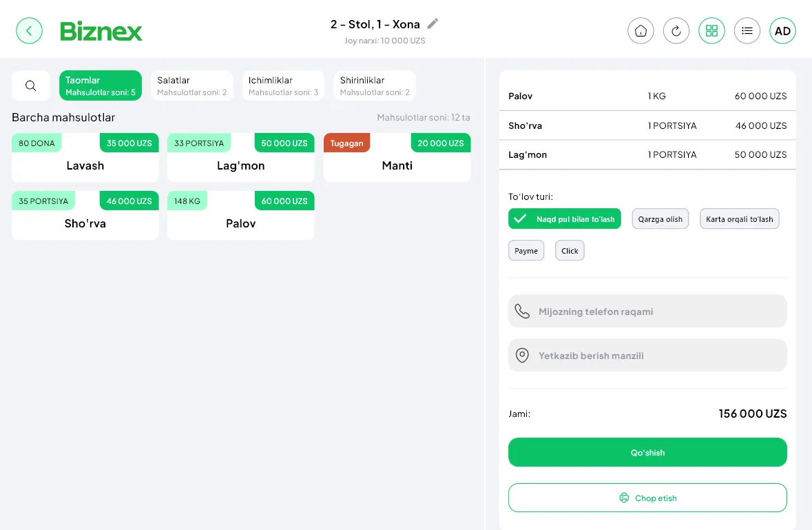Pick Payme as payment method
Viewport: 812px width, 530px height.
pyautogui.click(x=526, y=250)
